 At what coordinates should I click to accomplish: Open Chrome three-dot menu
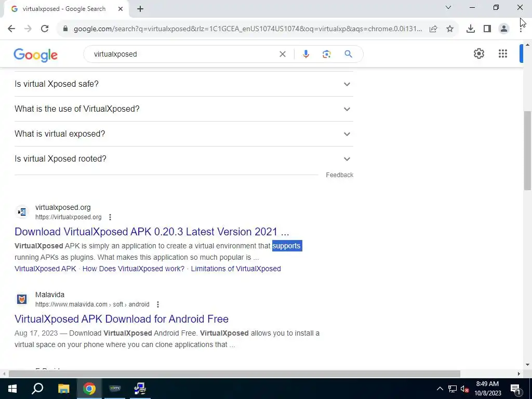click(521, 29)
